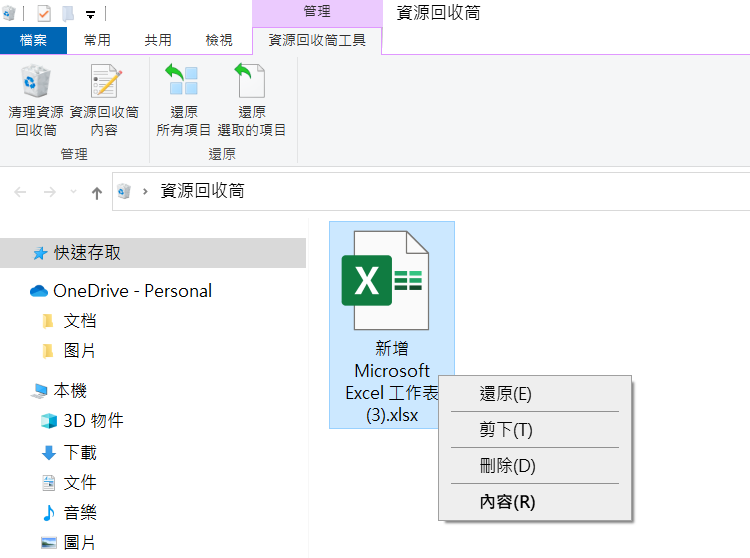Go forward using the right arrow
The image size is (750, 558).
pyautogui.click(x=49, y=192)
